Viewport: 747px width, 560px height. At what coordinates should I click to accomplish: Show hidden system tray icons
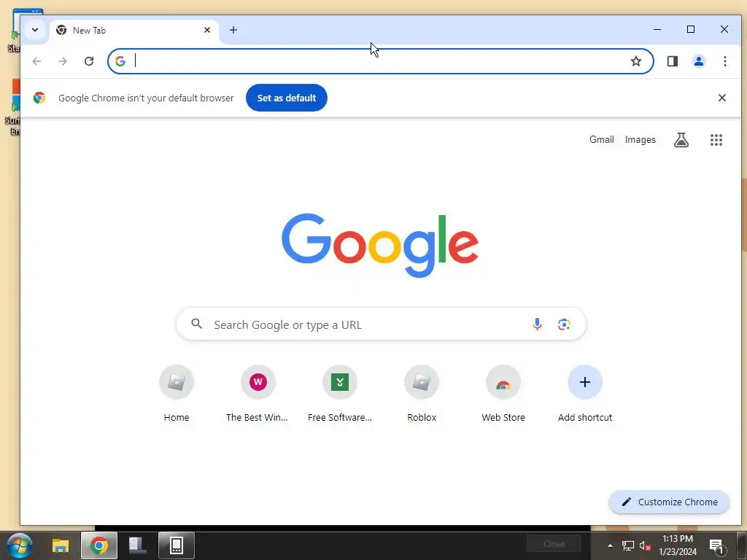(x=610, y=545)
